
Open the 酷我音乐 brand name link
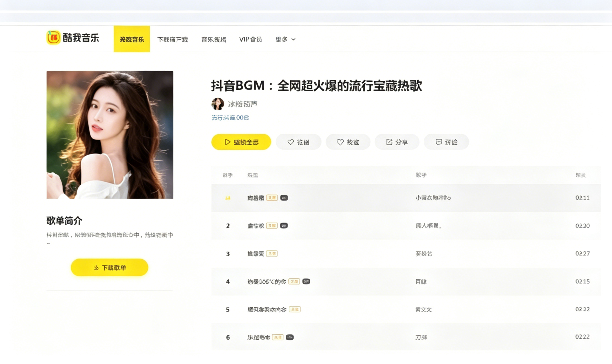(81, 38)
